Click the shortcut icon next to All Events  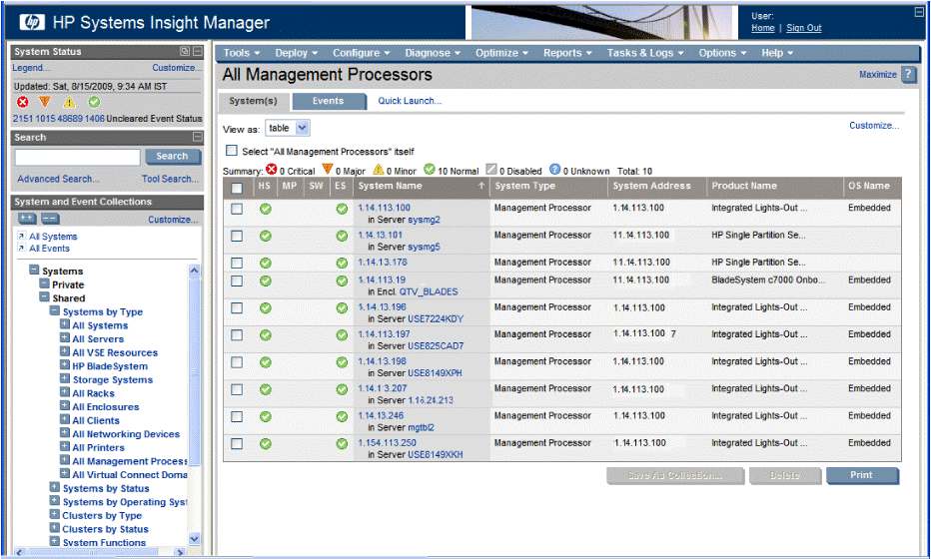pyautogui.click(x=21, y=248)
